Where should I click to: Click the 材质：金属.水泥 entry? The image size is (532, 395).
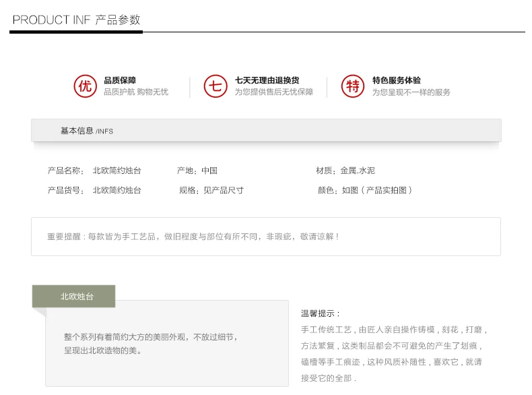345,171
